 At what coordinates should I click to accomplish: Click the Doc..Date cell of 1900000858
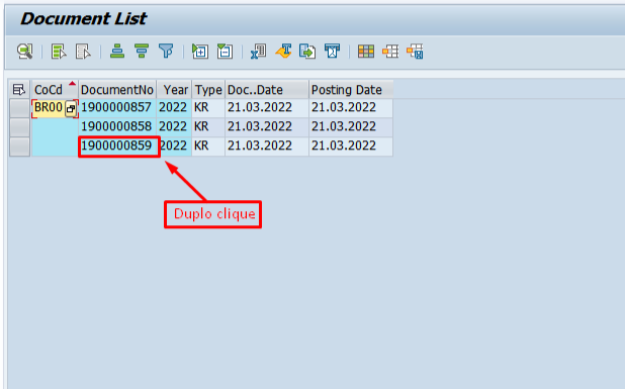[x=267, y=127]
